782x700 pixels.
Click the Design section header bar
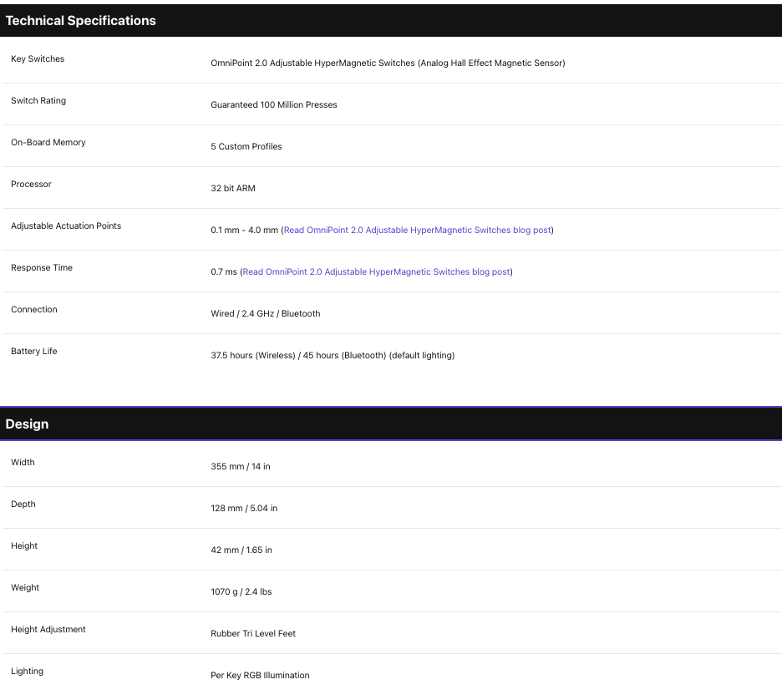391,424
